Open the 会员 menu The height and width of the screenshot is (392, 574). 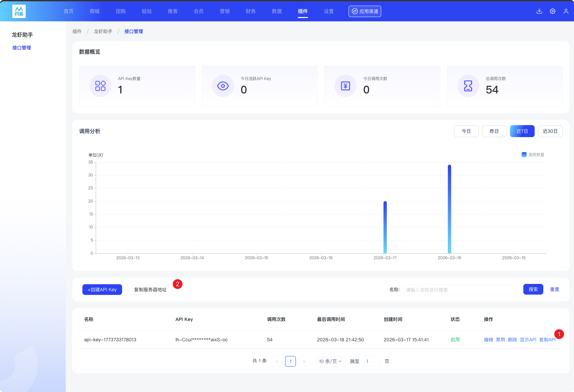199,11
